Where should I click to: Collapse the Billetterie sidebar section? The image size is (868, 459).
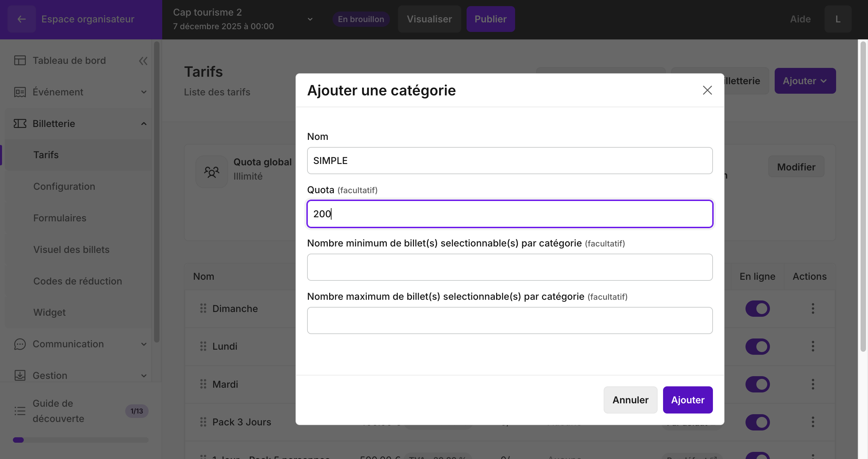pos(144,124)
